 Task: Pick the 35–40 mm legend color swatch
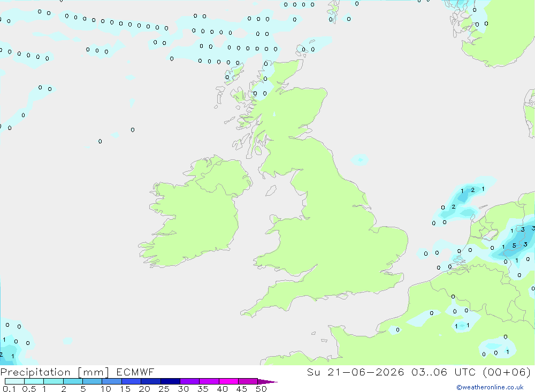(209, 381)
